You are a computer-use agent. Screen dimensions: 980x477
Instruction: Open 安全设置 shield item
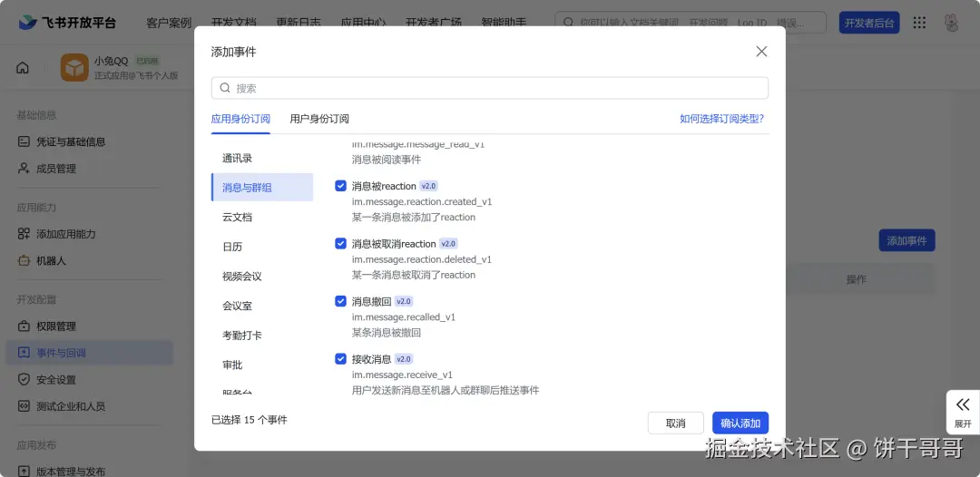point(55,380)
